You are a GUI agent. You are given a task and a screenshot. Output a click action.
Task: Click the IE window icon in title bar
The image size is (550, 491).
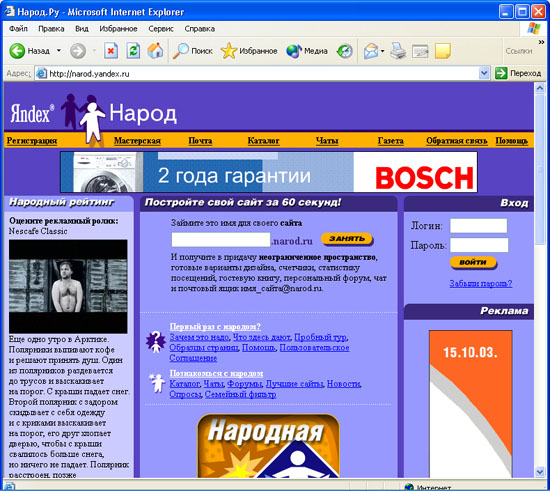coord(9,11)
